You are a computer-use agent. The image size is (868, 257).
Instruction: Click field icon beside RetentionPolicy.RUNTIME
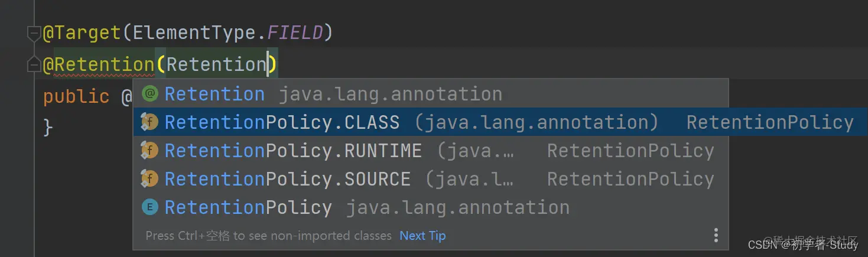click(149, 151)
